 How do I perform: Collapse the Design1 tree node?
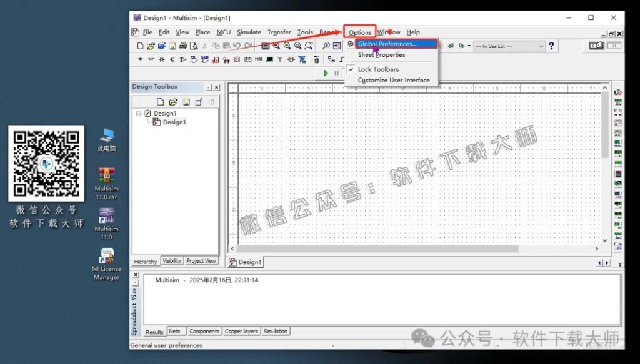139,114
